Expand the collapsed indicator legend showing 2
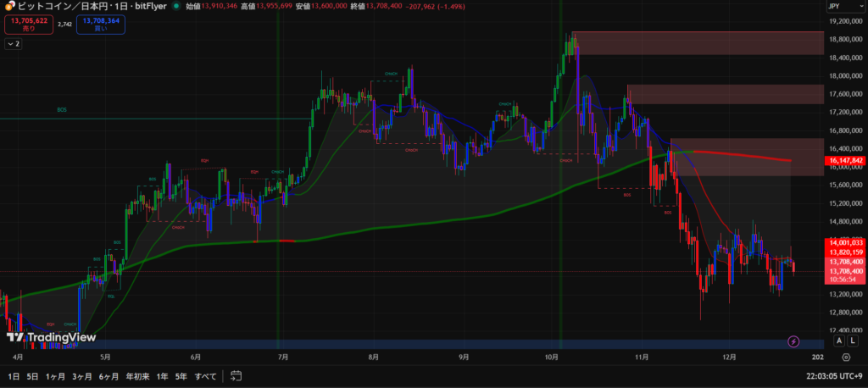This screenshot has width=868, height=388. (x=13, y=43)
